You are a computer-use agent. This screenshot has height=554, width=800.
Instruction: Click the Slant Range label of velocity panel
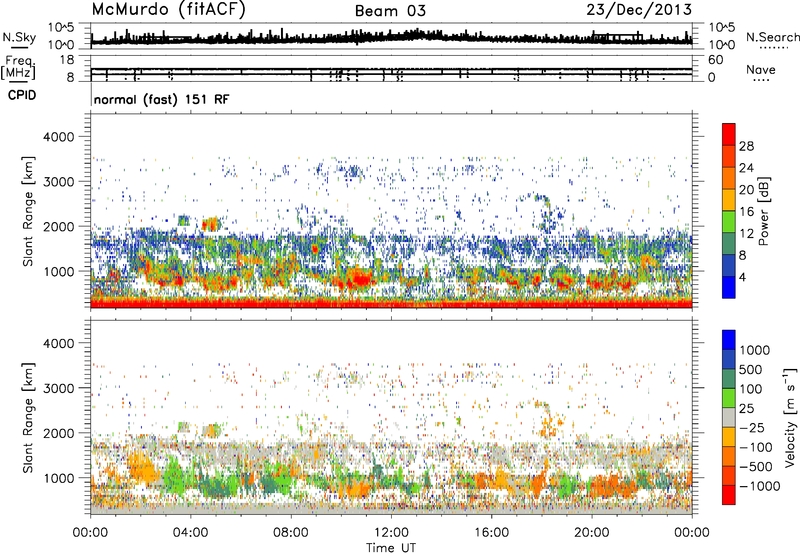[x=28, y=417]
